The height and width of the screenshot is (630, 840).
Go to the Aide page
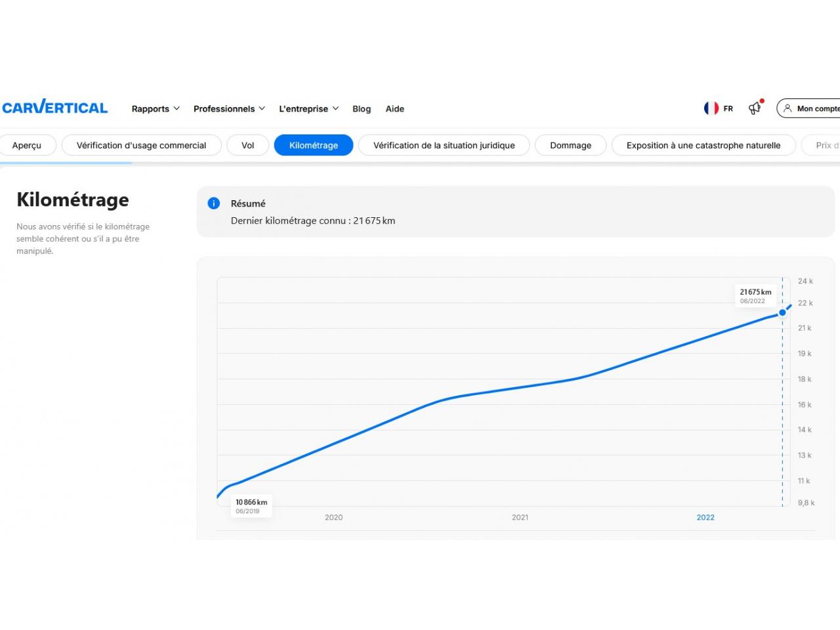395,109
